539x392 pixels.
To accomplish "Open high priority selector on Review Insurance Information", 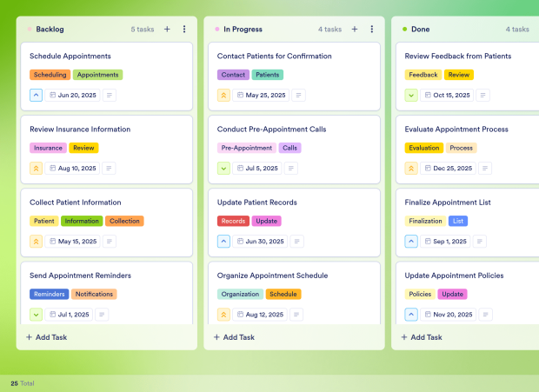I will click(x=37, y=169).
